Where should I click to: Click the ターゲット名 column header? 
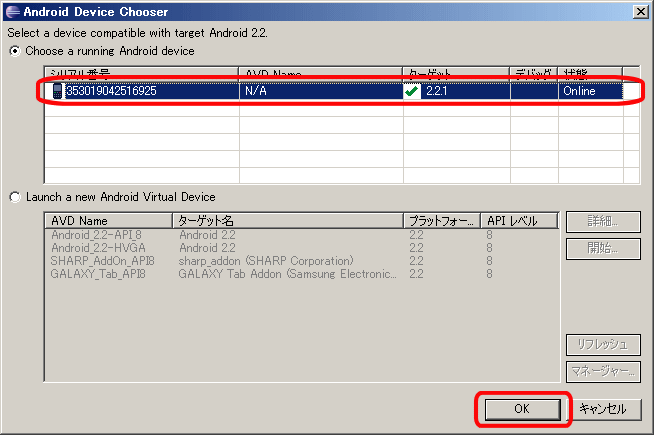[x=288, y=220]
